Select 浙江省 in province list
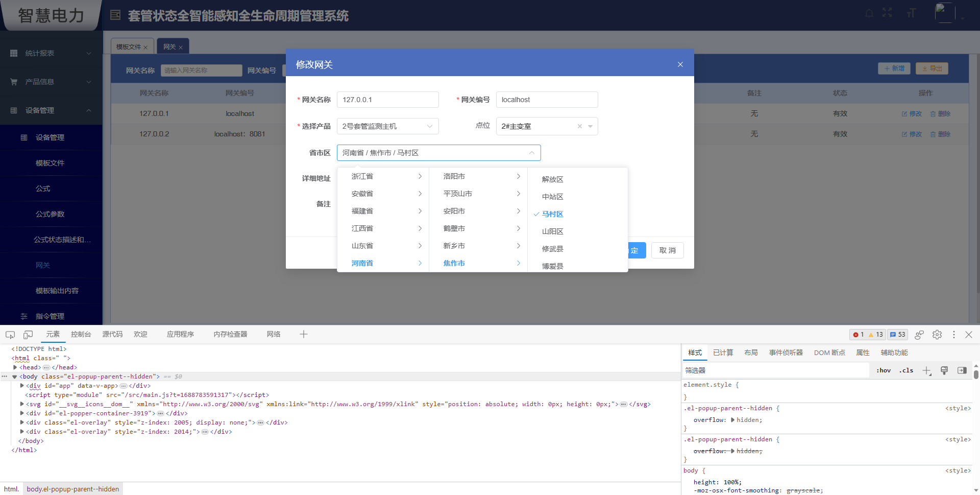This screenshot has width=980, height=495. point(383,176)
